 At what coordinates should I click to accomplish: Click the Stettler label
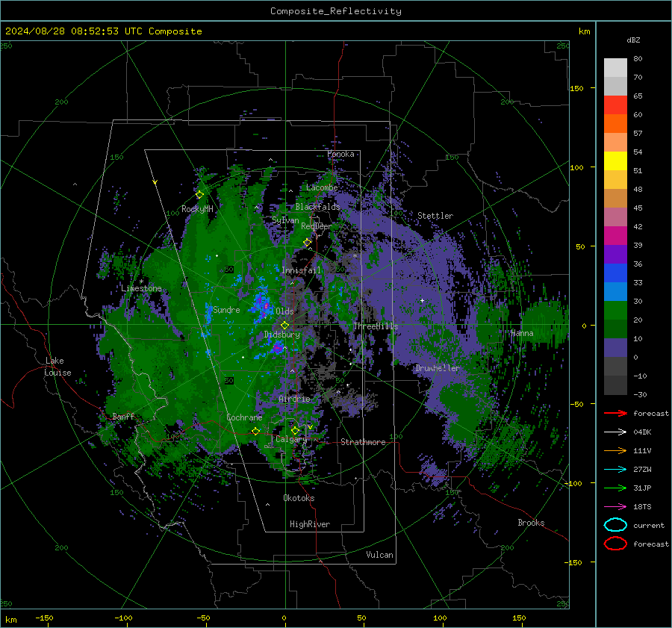click(435, 216)
